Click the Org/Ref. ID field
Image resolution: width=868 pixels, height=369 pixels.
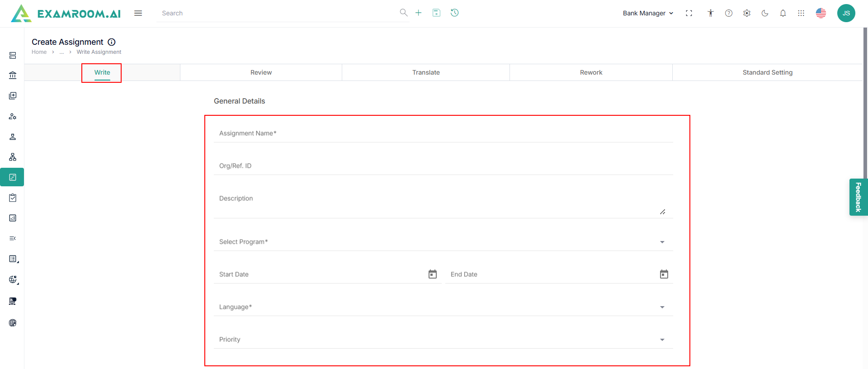443,166
